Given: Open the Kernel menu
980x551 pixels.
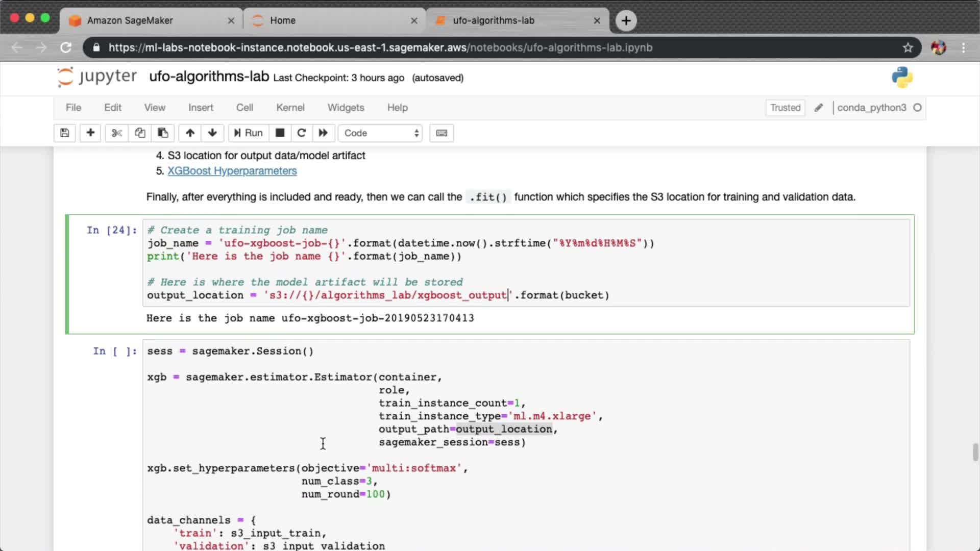Looking at the screenshot, I should click(x=290, y=108).
